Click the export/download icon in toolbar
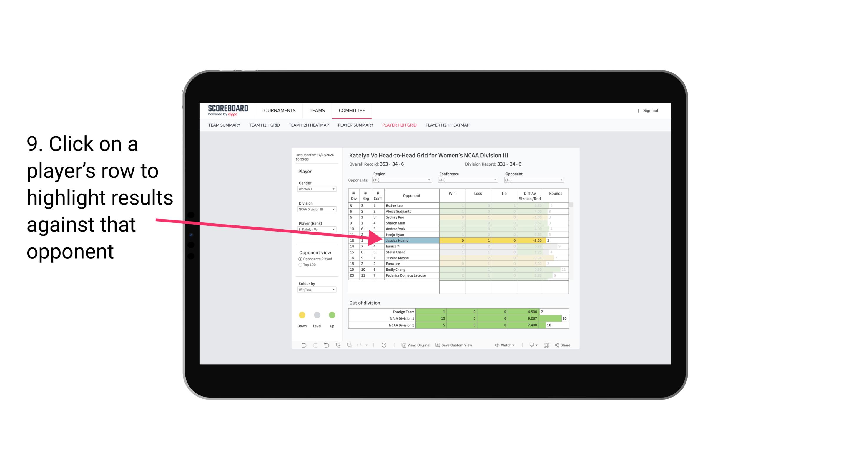 click(533, 346)
